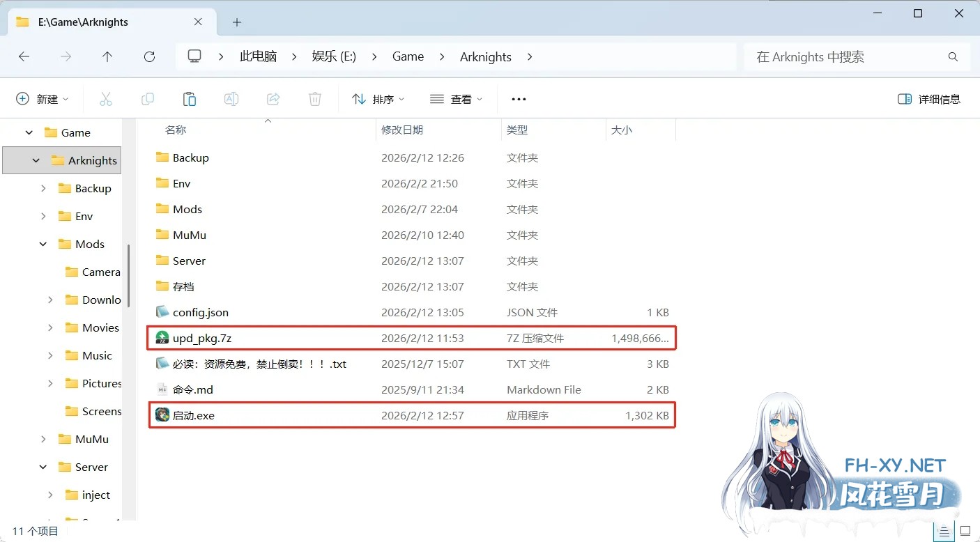Image resolution: width=980 pixels, height=542 pixels.
Task: Expand the Backup folder in the sidebar
Action: pyautogui.click(x=42, y=188)
